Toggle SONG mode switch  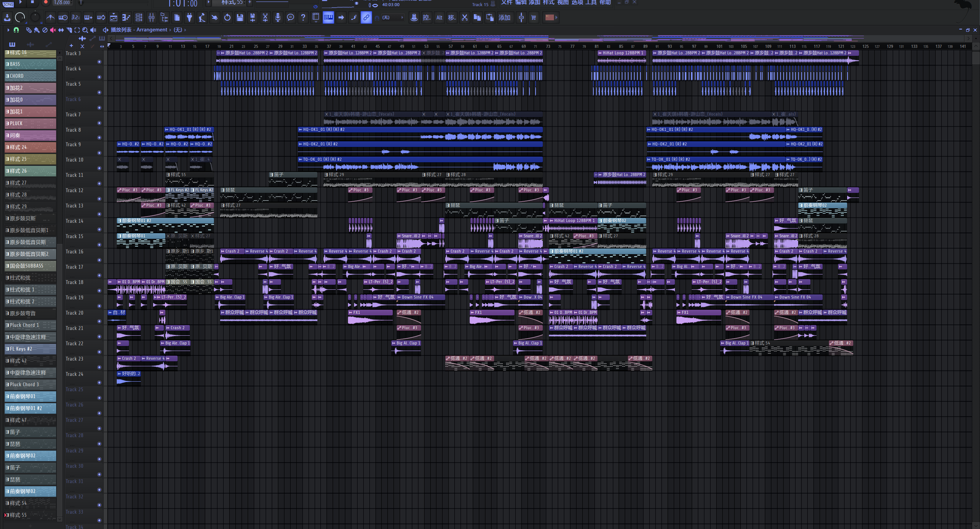click(x=8, y=4)
